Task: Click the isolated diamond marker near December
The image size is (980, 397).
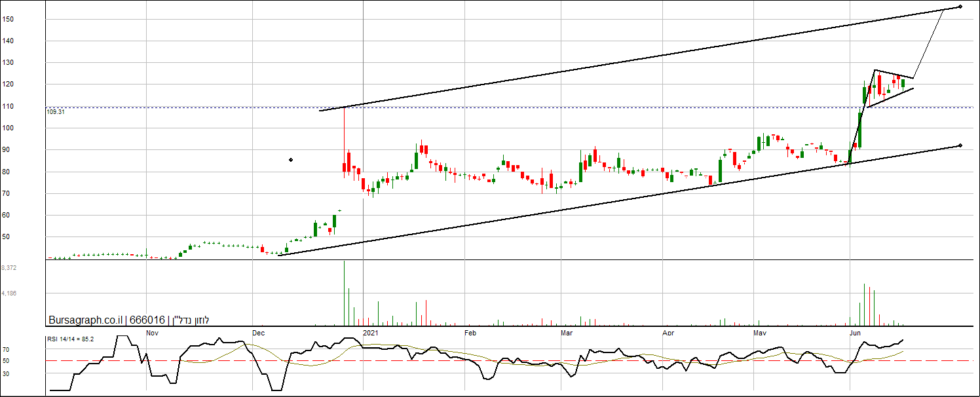Action: click(x=291, y=160)
